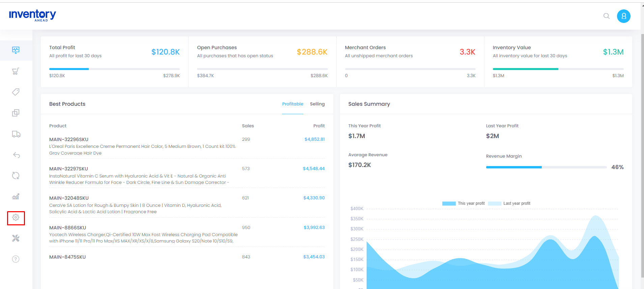Toggle the 'This year profit' chart legend

464,203
